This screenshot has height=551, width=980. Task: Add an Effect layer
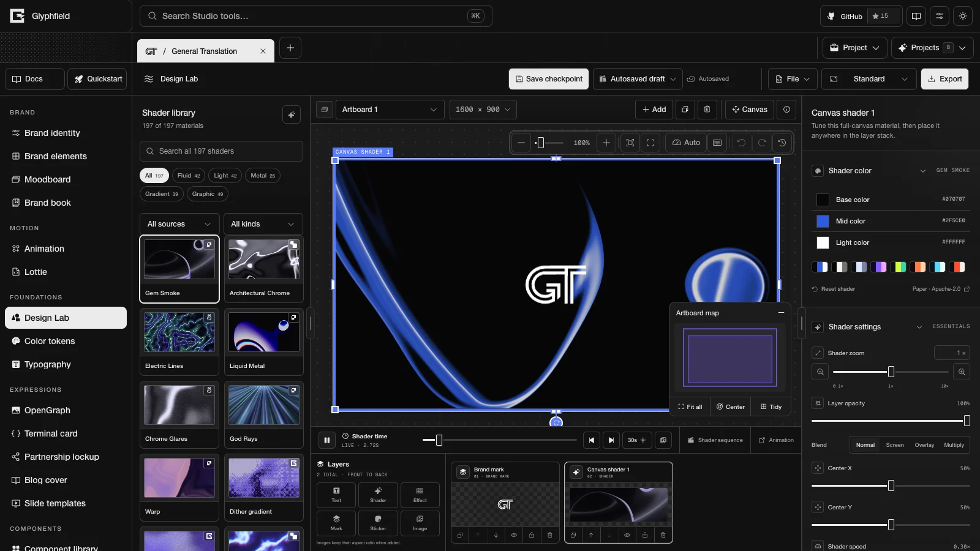click(x=420, y=495)
